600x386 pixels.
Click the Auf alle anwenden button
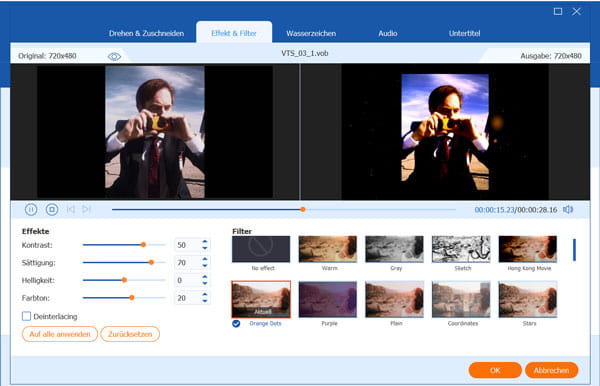point(60,334)
